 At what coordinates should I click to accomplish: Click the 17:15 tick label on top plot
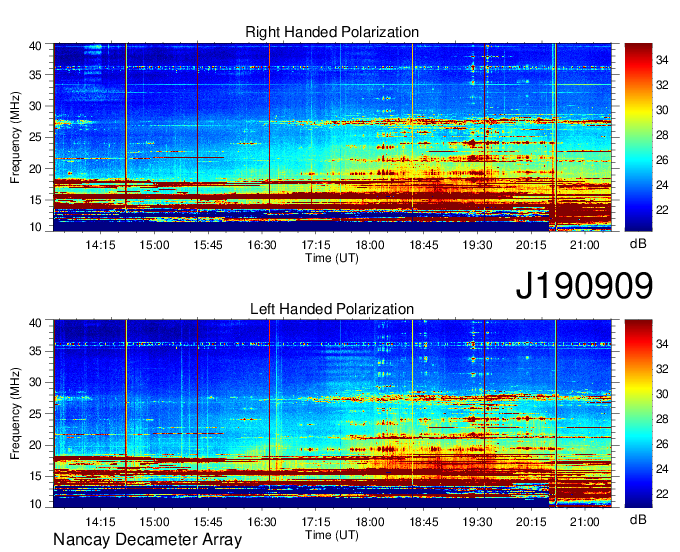click(x=316, y=245)
